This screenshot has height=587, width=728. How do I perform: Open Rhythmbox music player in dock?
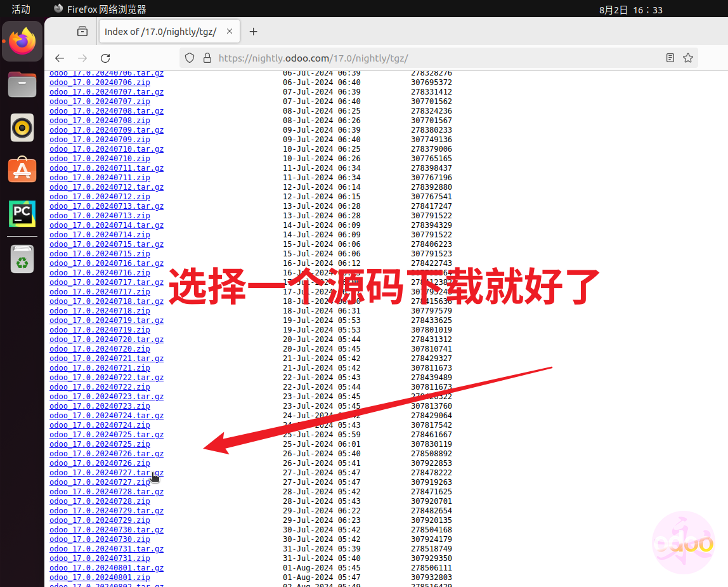click(x=22, y=128)
